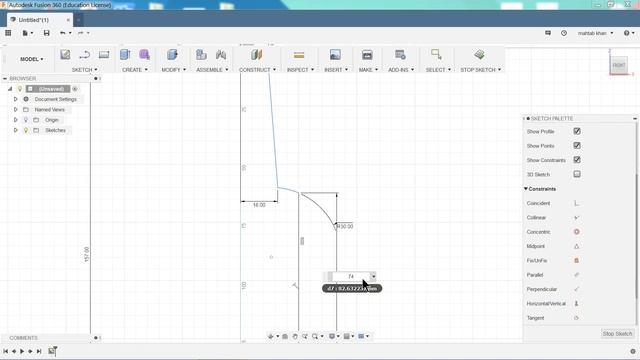Select the Press Pull modify icon
This screenshot has width=640, height=360.
click(172, 55)
